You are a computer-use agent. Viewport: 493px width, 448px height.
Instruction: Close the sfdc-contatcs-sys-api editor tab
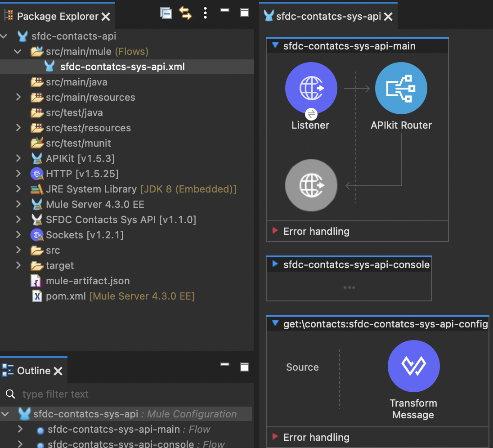pyautogui.click(x=389, y=16)
